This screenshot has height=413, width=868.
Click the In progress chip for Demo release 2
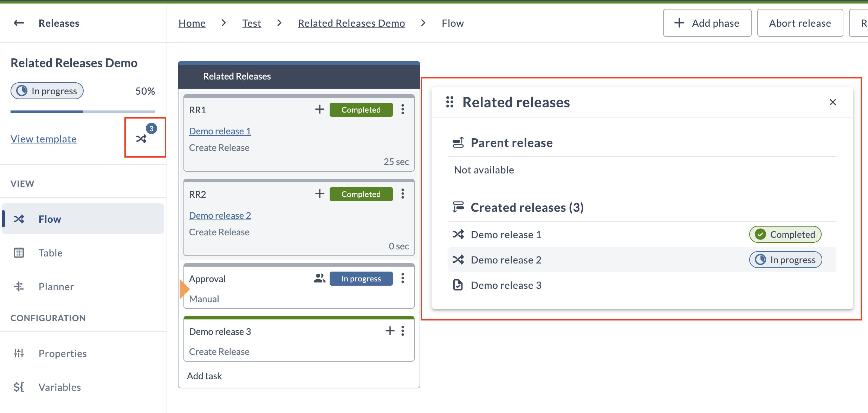pos(785,260)
